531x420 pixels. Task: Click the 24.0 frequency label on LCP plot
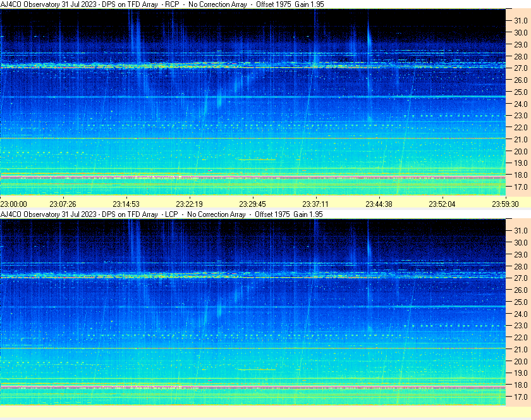tap(520, 314)
